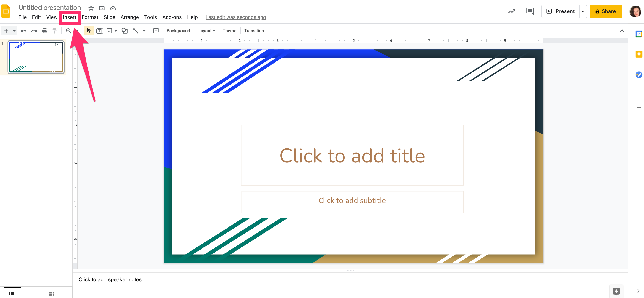
Task: Click the Background button
Action: pos(178,30)
